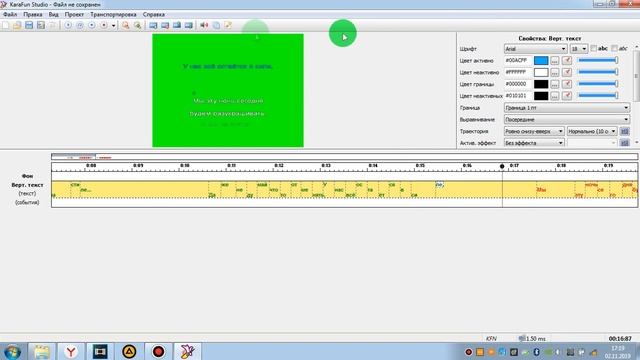640x360 pixels.
Task: Click the ellipsis button for border color
Action: [x=554, y=84]
